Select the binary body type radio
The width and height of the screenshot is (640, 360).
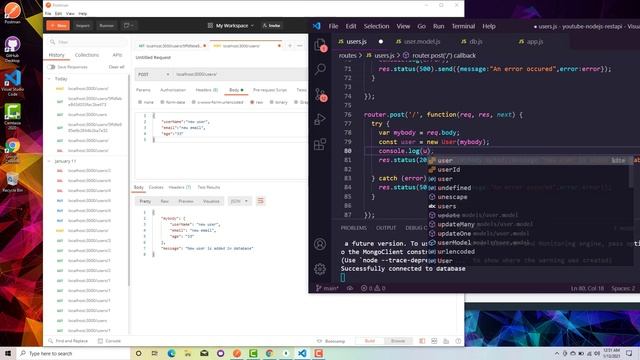[x=271, y=102]
